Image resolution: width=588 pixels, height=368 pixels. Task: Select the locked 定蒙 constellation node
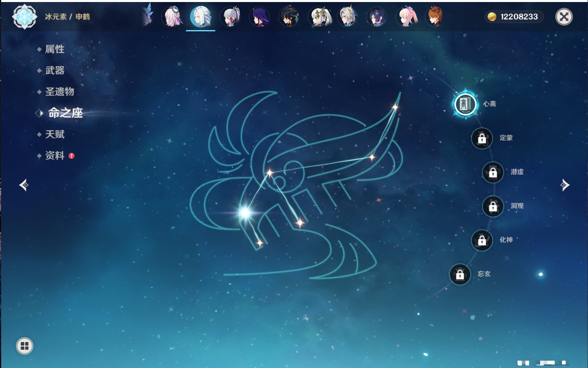coord(482,138)
